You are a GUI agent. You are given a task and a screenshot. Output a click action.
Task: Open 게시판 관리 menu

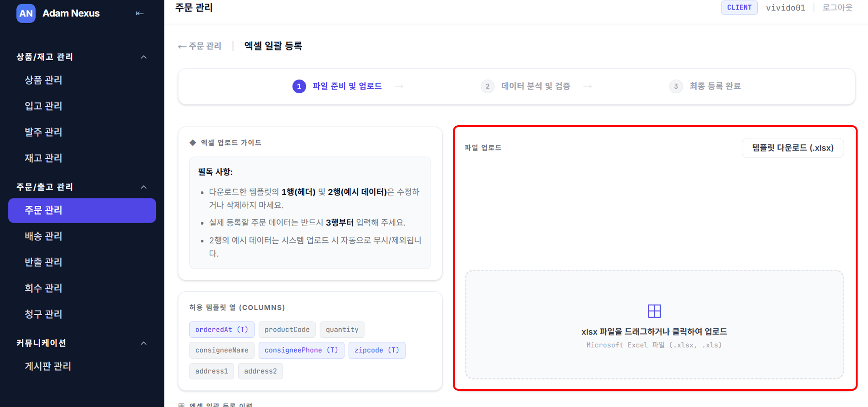point(82,366)
